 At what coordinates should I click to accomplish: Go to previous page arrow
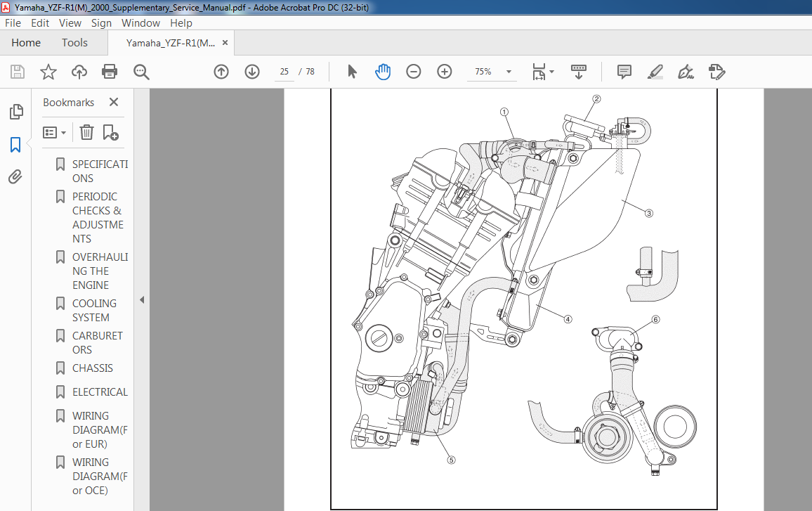click(x=221, y=72)
